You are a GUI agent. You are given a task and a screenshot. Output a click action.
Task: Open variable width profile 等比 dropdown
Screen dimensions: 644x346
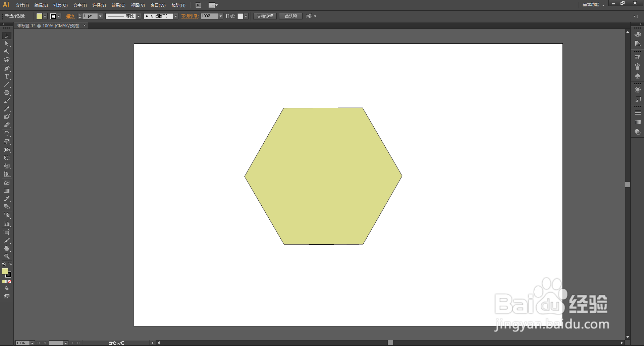(x=139, y=16)
